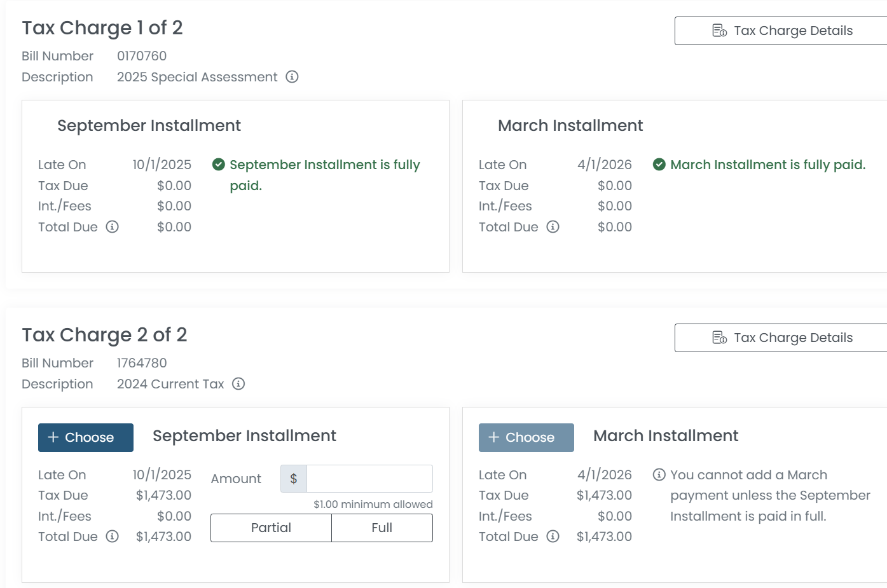
Task: Click Total Due info icon for $1,473.00 March Installment
Action: [553, 537]
